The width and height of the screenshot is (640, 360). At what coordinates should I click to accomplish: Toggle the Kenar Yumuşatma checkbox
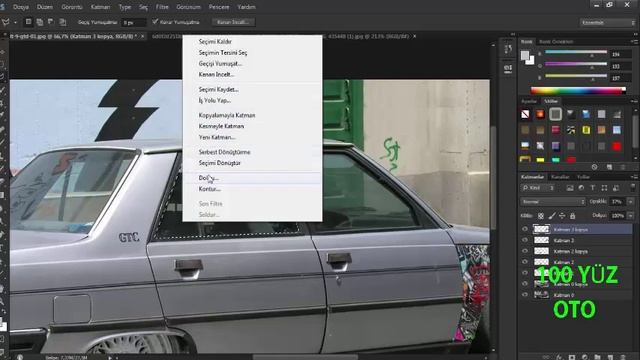click(x=155, y=22)
